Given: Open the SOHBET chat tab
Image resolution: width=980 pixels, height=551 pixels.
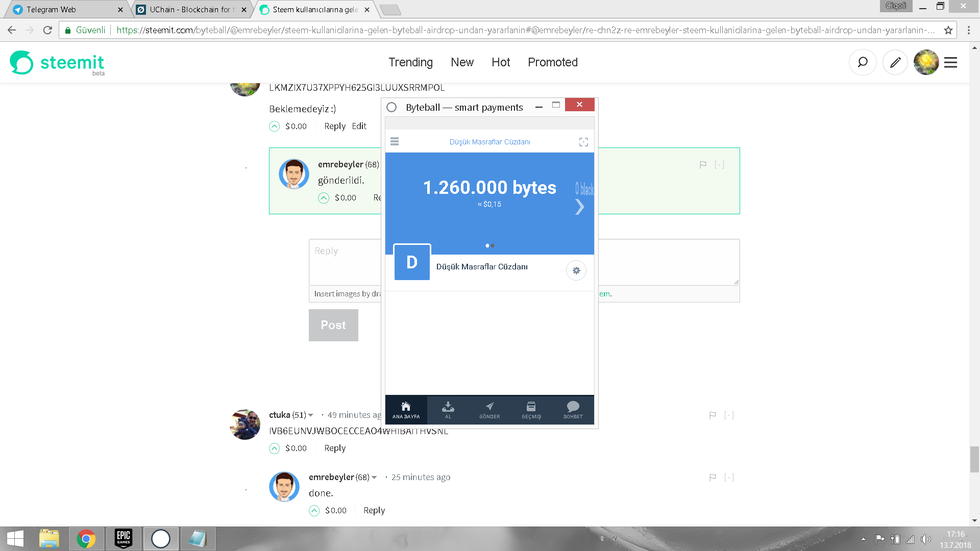Looking at the screenshot, I should coord(573,410).
